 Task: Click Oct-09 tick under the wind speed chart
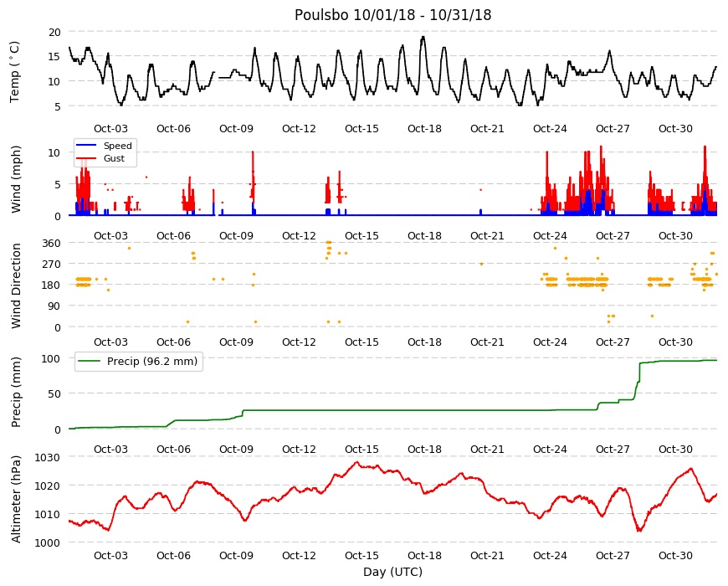236,235
